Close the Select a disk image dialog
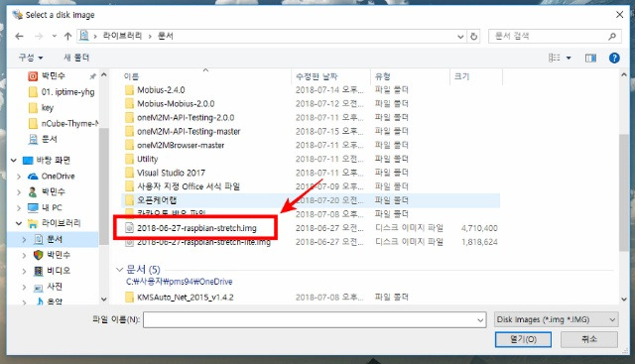The image size is (635, 364). [x=619, y=15]
